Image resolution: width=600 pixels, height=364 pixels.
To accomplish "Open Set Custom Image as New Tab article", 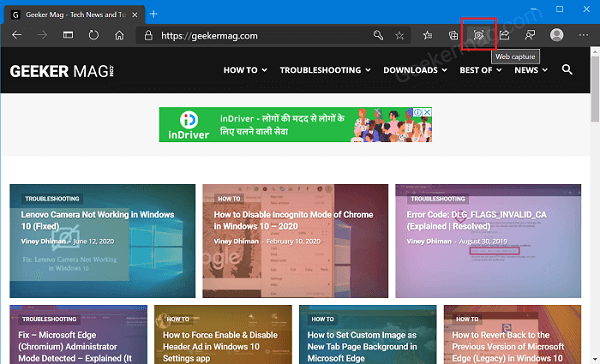I will pos(362,346).
